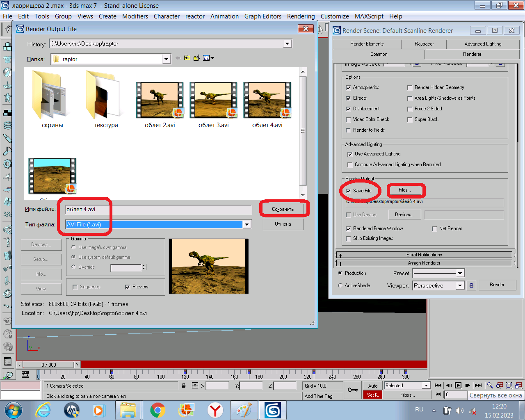Open the Advanced Lighting tab
525x420 pixels.
(483, 44)
